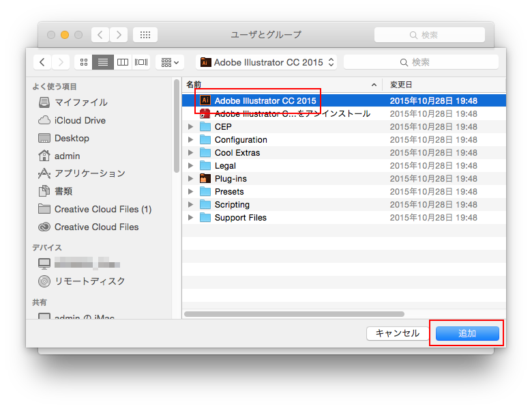Click the 追加 (Add) button
Viewport: 532px width, 409px height.
467,333
